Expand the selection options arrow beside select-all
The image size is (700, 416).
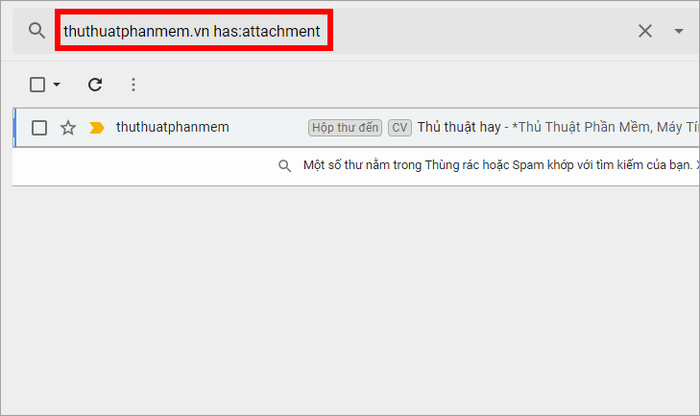(57, 84)
